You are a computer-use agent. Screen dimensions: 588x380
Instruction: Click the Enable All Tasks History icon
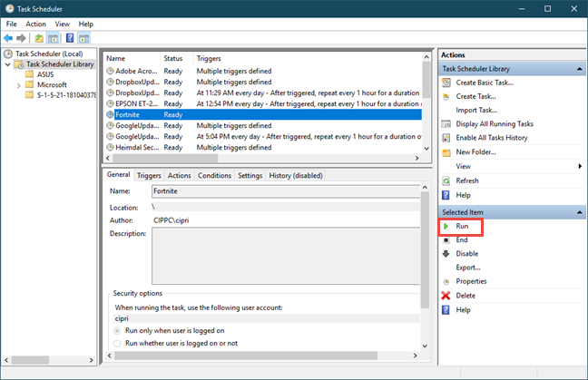446,138
